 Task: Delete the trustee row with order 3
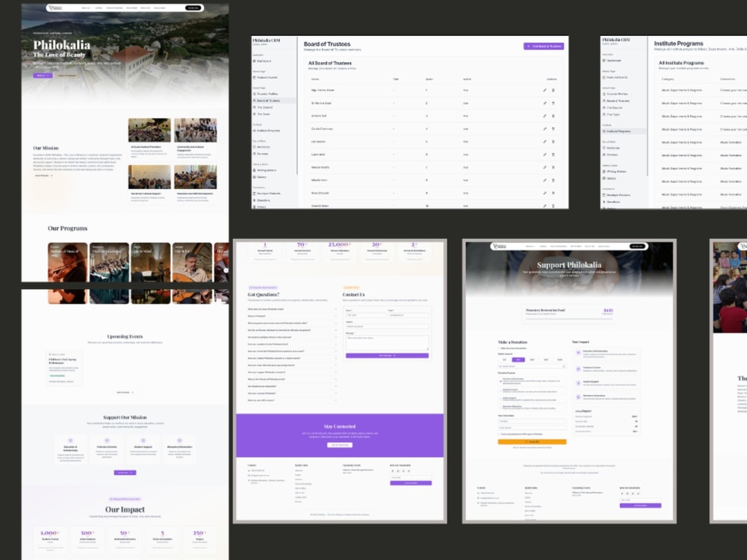pos(553,116)
